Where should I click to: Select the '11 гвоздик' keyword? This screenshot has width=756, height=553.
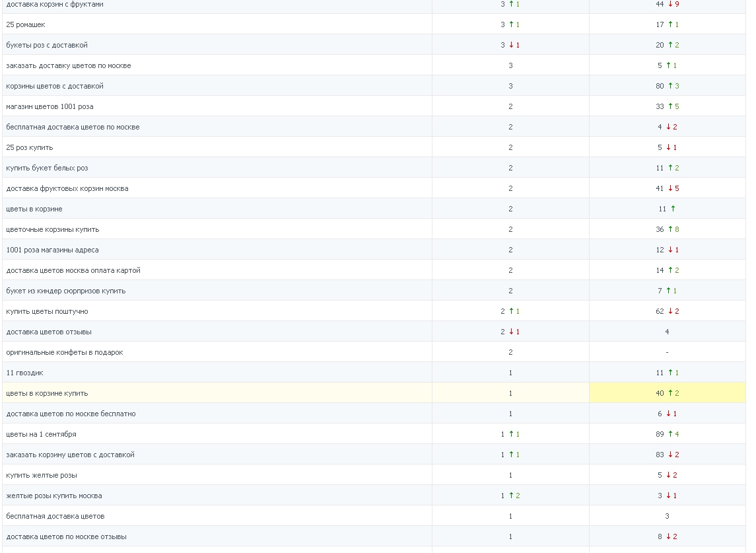(x=24, y=373)
